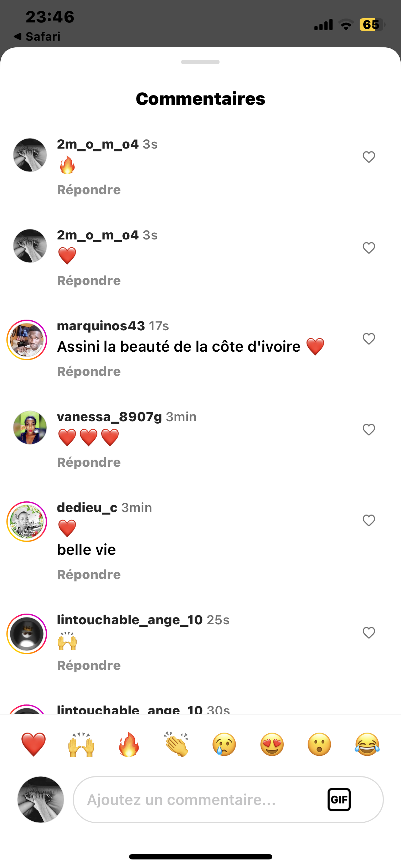Tap Répondre under dedieu_c's comment
The width and height of the screenshot is (401, 868).
tap(89, 575)
